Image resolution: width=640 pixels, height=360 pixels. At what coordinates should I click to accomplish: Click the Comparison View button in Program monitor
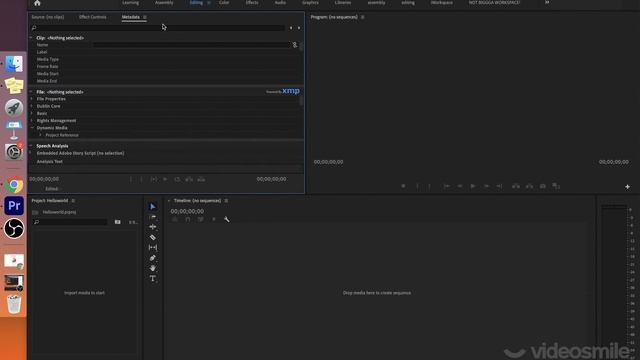(556, 186)
